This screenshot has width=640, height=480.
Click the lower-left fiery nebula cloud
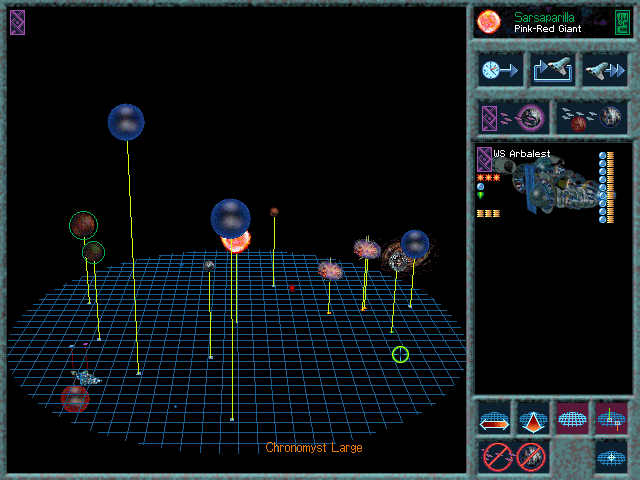(x=330, y=270)
